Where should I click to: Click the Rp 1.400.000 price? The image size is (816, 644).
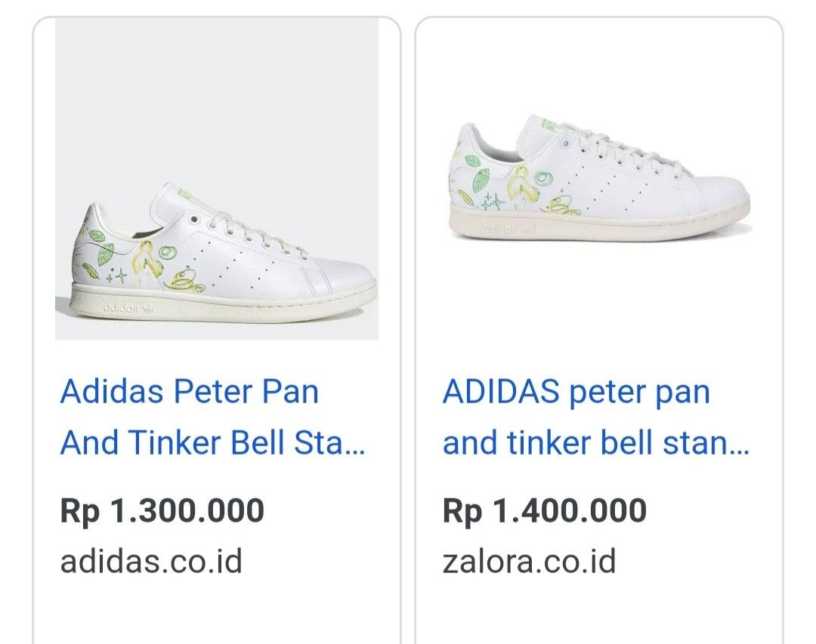(545, 511)
